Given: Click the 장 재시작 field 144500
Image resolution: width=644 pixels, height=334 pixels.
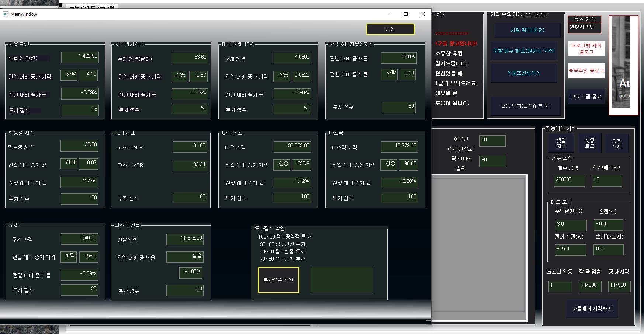Looking at the screenshot, I should (619, 286).
